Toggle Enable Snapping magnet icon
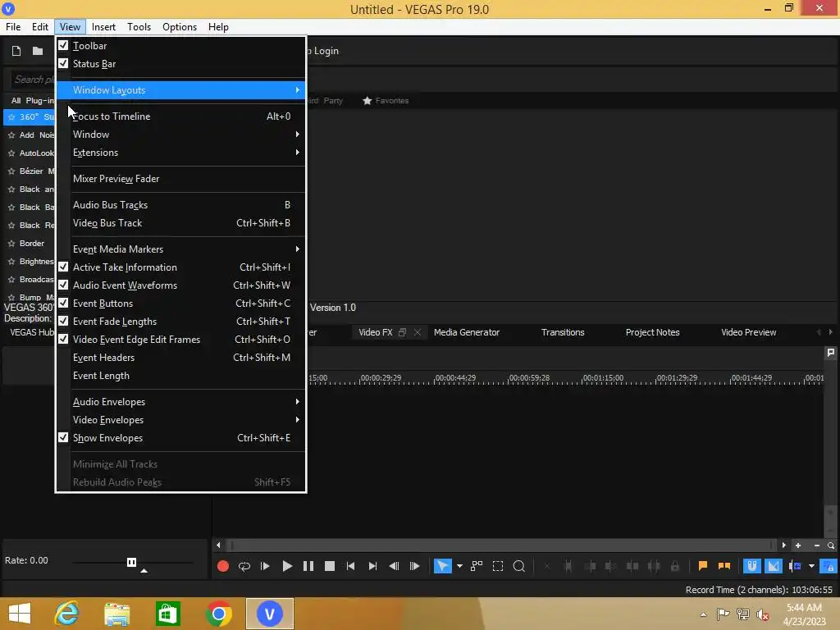Viewport: 840px width, 630px height. [751, 566]
